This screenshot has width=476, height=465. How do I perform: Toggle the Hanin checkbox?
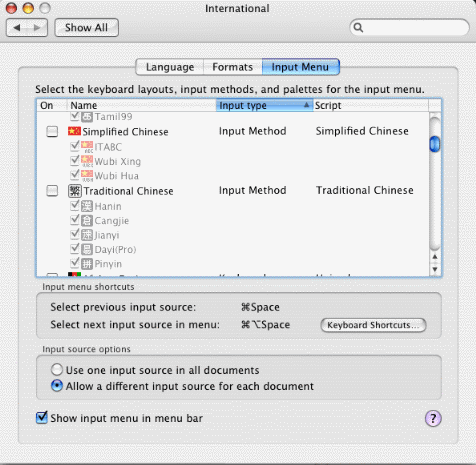tap(75, 205)
